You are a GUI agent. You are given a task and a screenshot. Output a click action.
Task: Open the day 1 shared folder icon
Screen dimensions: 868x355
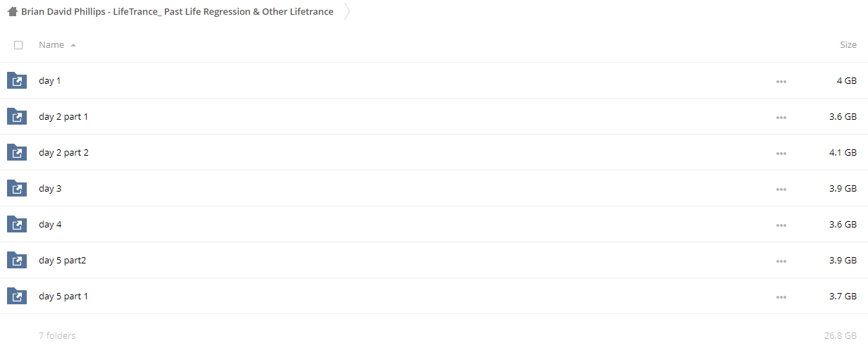pos(17,80)
